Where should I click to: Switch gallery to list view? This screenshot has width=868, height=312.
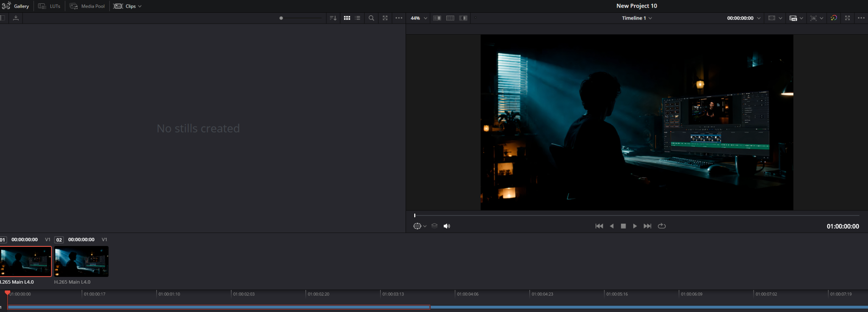[x=358, y=18]
